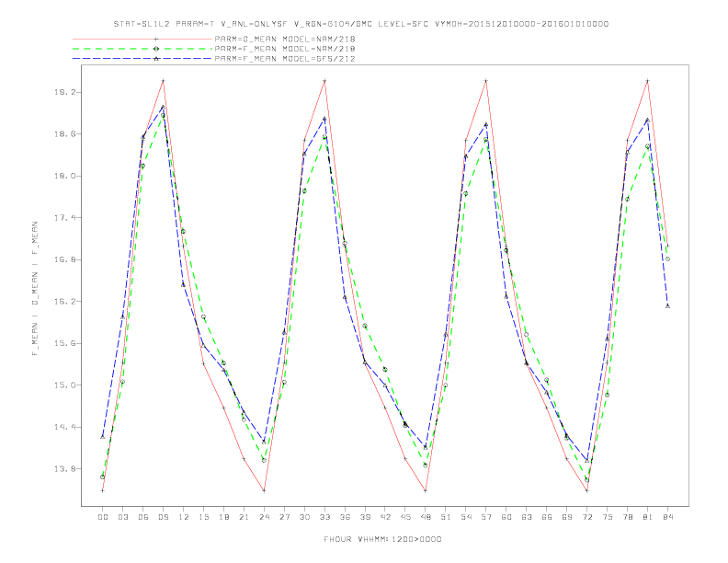
Task: Click x-axis forecast hour label 39
Action: 365,517
